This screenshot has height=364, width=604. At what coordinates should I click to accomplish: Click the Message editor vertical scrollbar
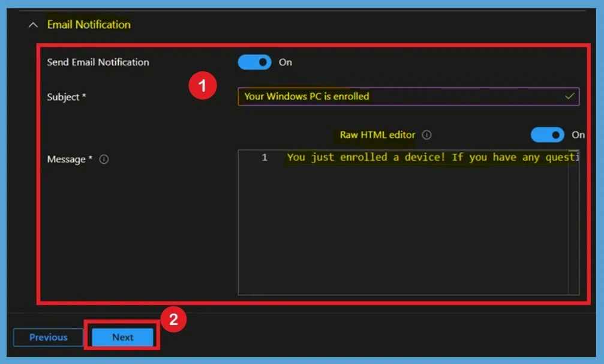point(573,222)
